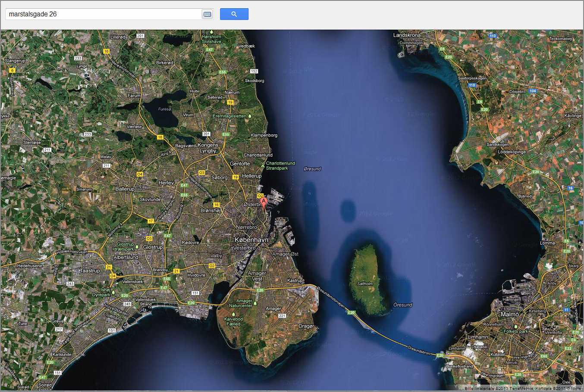Select the Ballerup town label
The height and width of the screenshot is (392, 584).
[x=125, y=189]
